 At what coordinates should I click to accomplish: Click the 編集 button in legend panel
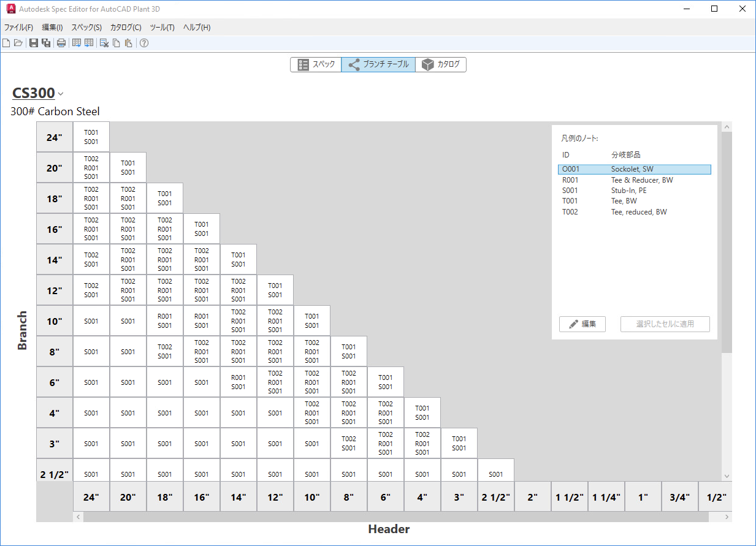pyautogui.click(x=582, y=324)
